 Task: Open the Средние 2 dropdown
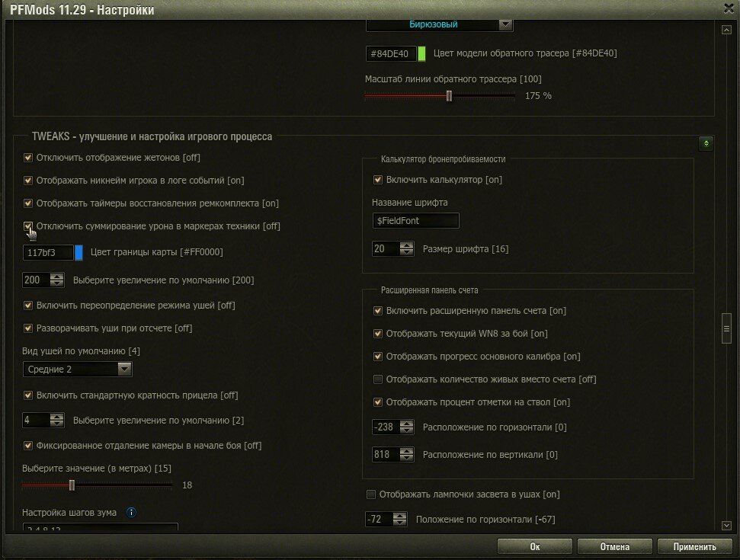[77, 370]
